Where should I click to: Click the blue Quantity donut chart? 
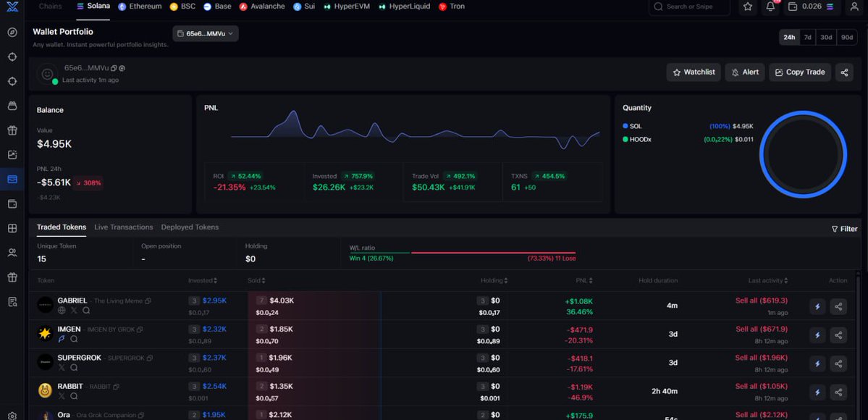pyautogui.click(x=804, y=154)
